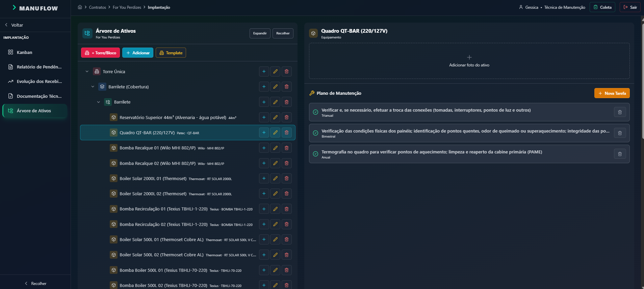Delete Boiler Solar 500L 01 asset
The image size is (644, 289).
(x=286, y=239)
